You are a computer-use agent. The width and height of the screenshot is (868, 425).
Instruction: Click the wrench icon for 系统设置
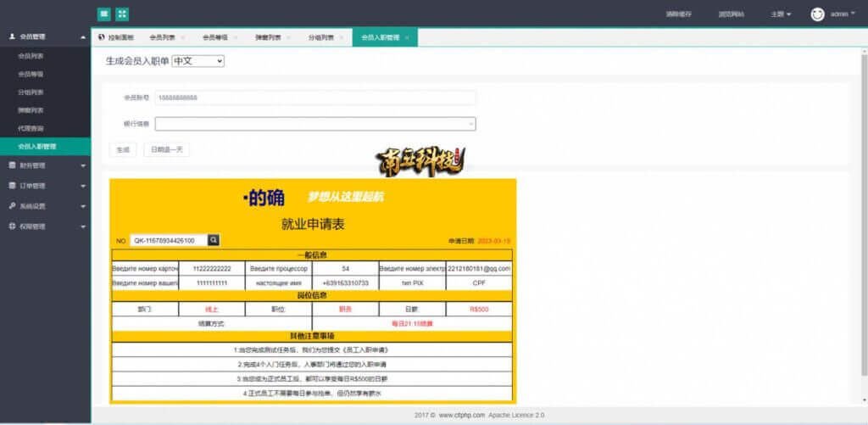click(12, 206)
